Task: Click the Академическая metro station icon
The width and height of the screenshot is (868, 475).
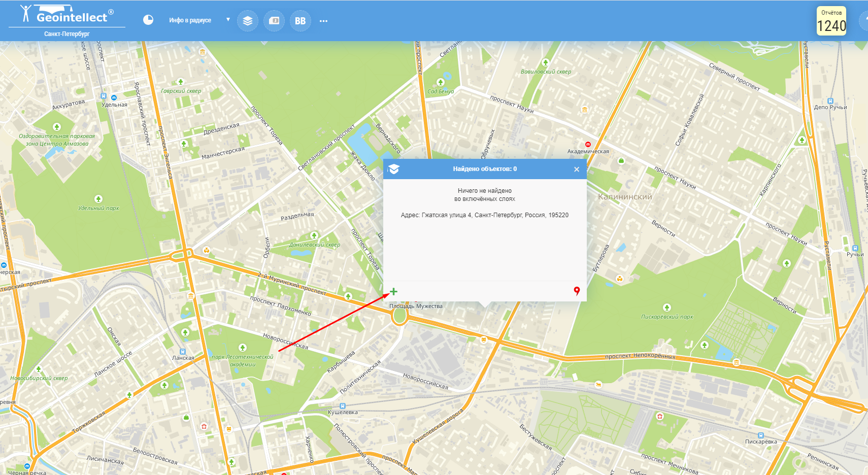Action: [x=588, y=145]
